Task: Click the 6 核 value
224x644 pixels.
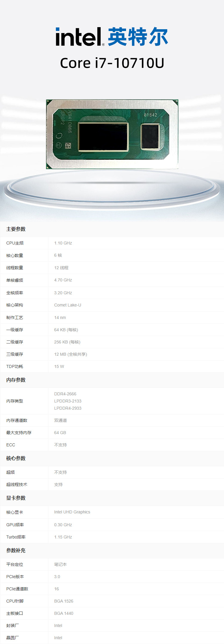Action: pyautogui.click(x=58, y=255)
